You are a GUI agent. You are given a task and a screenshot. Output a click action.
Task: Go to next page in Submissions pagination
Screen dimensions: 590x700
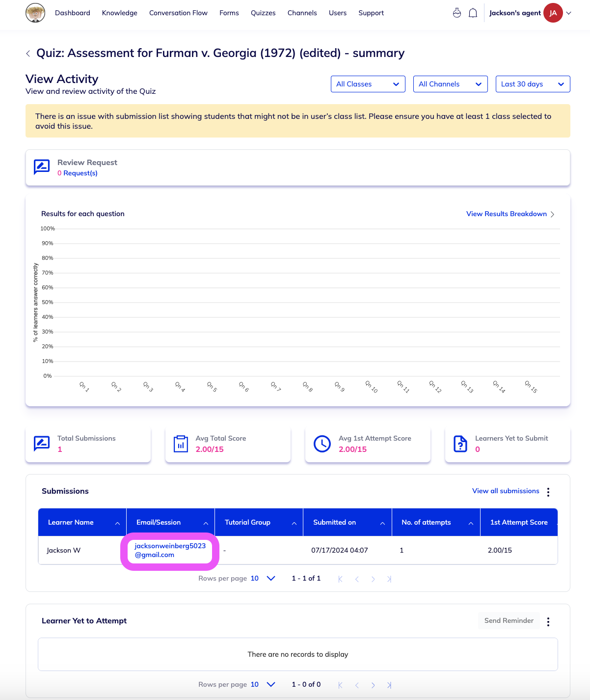(x=373, y=579)
